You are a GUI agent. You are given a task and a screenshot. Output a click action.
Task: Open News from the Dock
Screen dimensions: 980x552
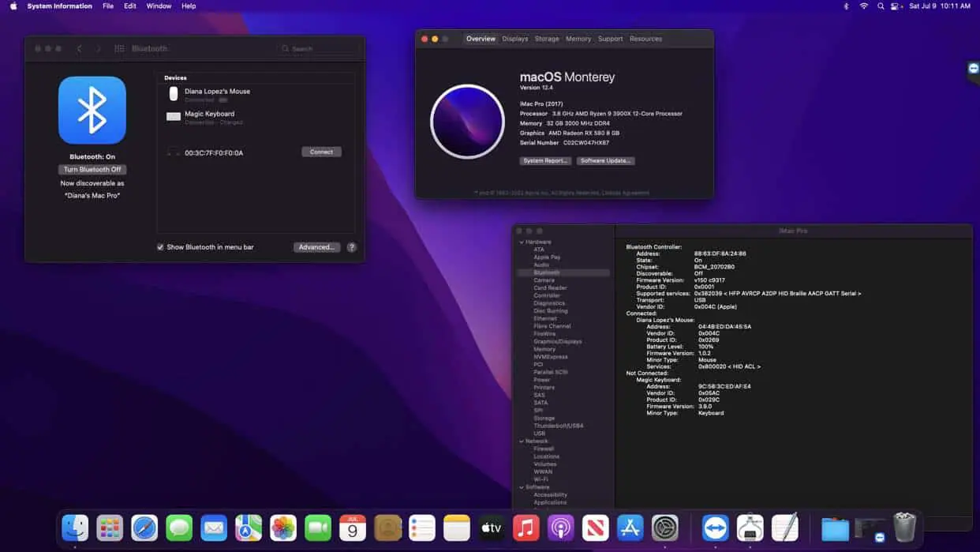pos(596,528)
